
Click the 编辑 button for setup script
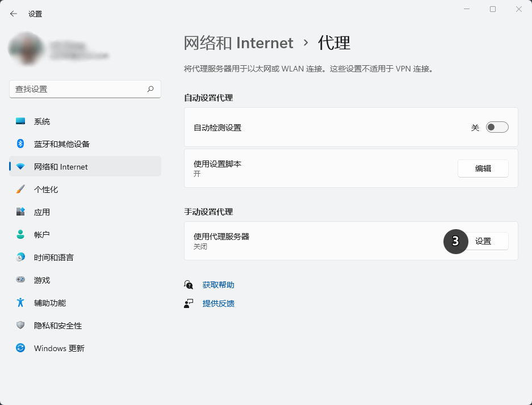coord(483,168)
